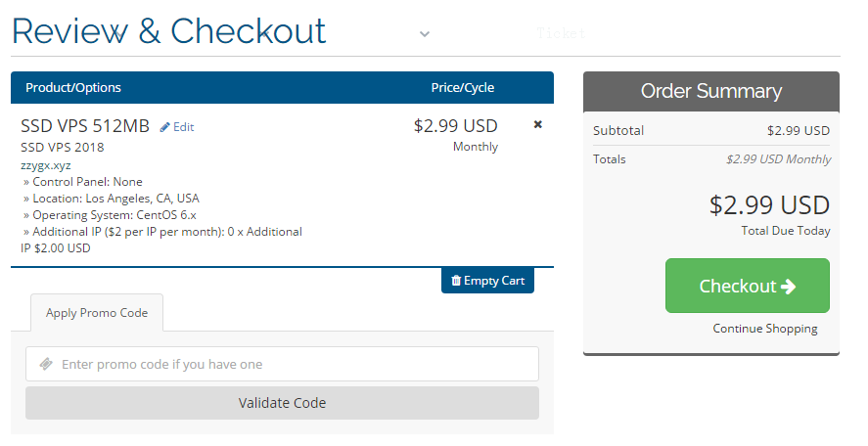Click the Order Summary header
This screenshot has width=868, height=446.
pyautogui.click(x=711, y=91)
